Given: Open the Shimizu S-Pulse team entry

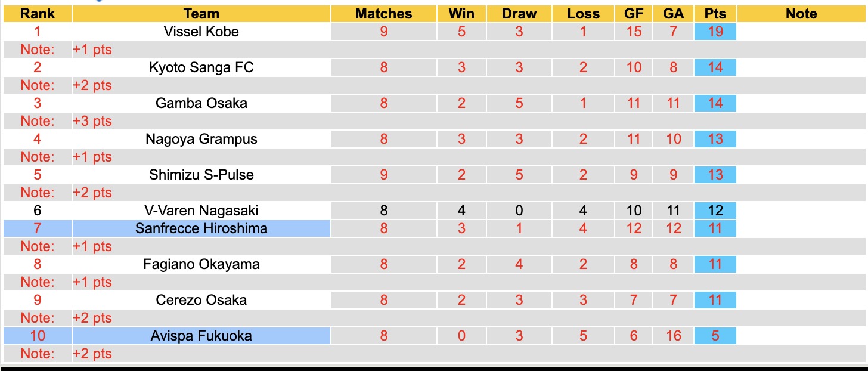Looking at the screenshot, I should click(201, 175).
